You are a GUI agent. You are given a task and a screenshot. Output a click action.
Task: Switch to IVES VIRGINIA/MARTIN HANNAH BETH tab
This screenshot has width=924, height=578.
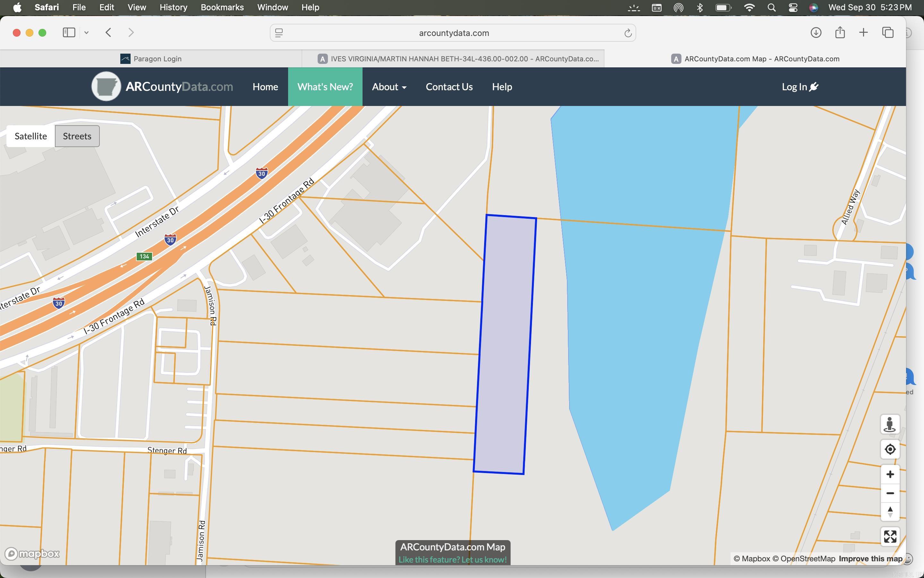tap(453, 59)
